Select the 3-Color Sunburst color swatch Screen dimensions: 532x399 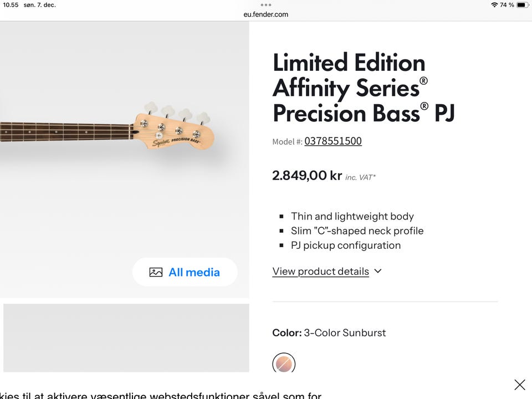tap(284, 364)
